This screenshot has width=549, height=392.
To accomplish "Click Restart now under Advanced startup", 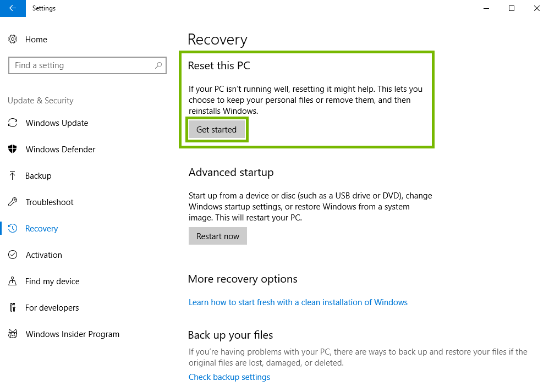I will point(217,236).
